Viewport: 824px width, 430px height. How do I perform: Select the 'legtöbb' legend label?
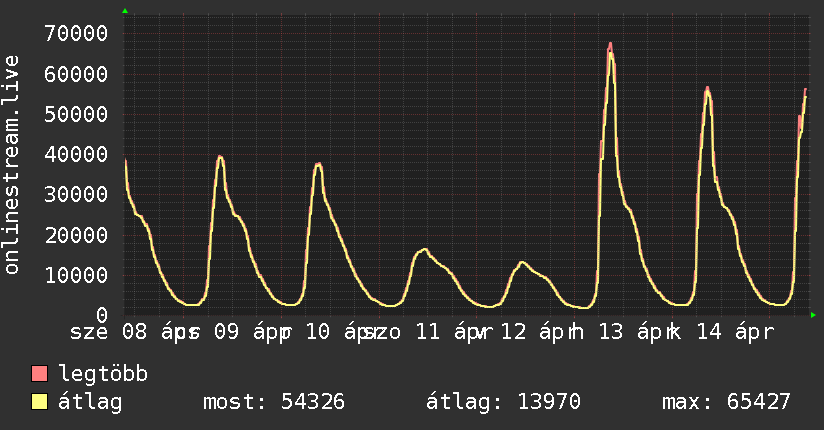[103, 374]
